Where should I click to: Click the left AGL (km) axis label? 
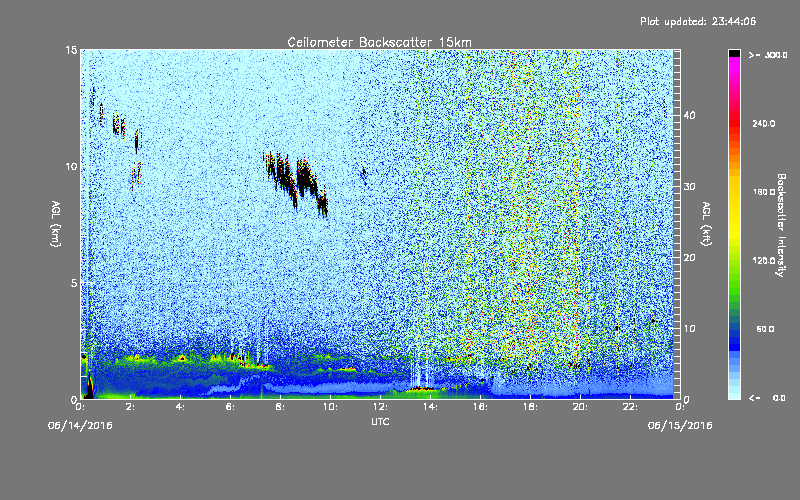[x=56, y=223]
